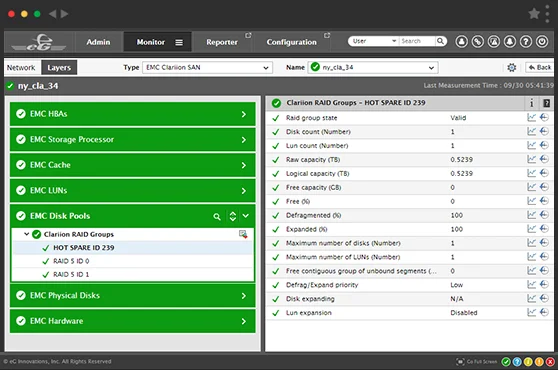Open the User dropdown in search bar
This screenshot has width=558, height=370.
tap(374, 41)
